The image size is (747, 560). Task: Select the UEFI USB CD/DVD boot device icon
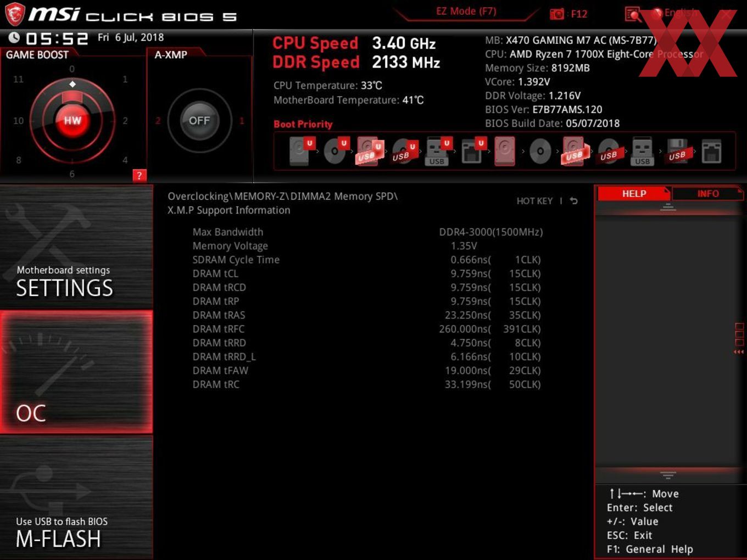pos(404,151)
